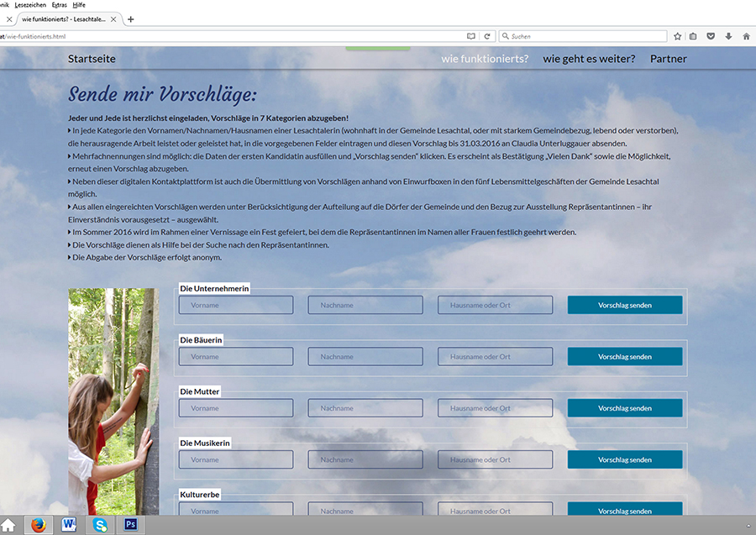Go to Startseite navigation link
Viewport: 756px width, 535px height.
[x=92, y=59]
